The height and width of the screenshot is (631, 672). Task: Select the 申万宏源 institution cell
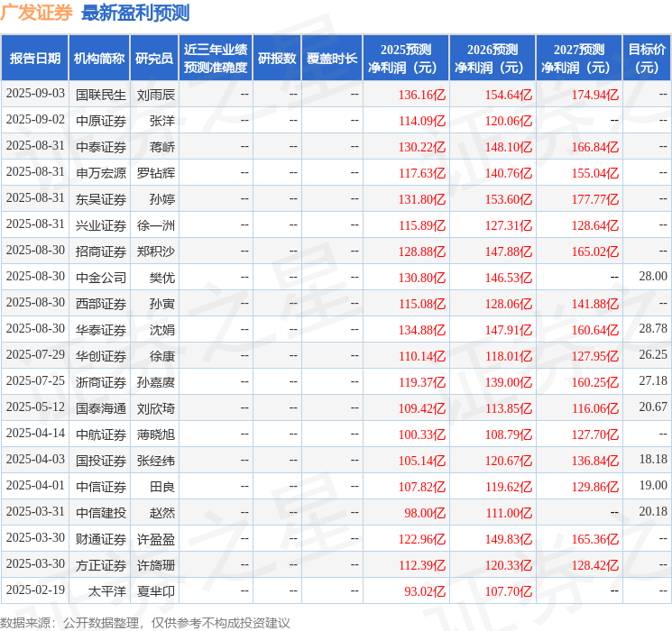[x=101, y=173]
